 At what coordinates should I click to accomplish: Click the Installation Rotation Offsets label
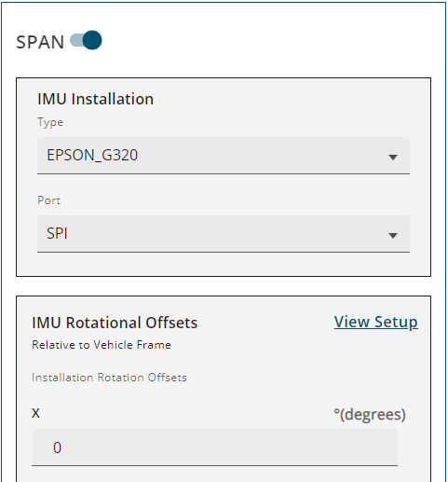(109, 378)
